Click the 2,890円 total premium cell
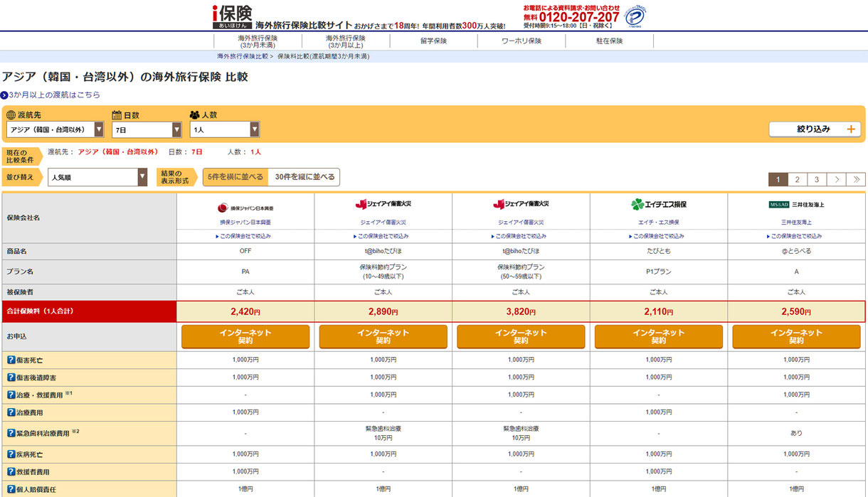This screenshot has width=868, height=497. click(x=383, y=311)
